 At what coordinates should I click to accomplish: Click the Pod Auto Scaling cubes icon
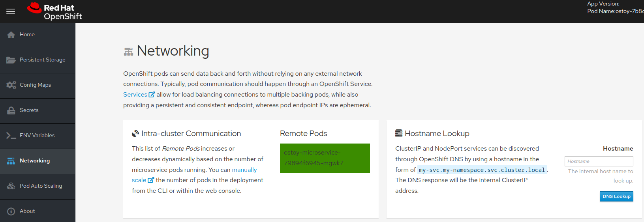(x=11, y=186)
